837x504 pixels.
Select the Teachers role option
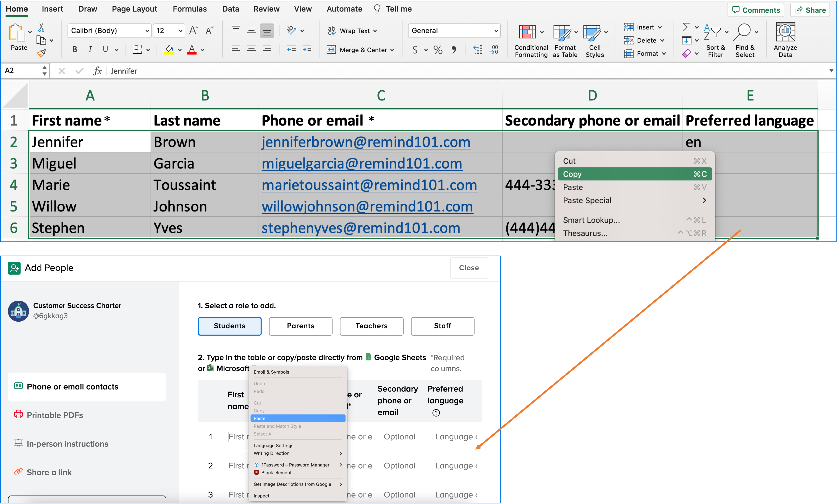(x=371, y=326)
